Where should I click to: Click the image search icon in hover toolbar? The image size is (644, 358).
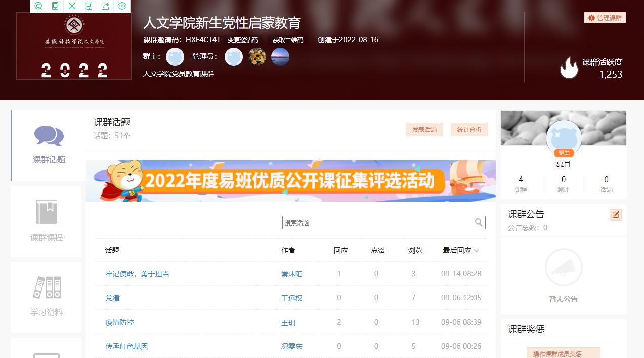[38, 6]
